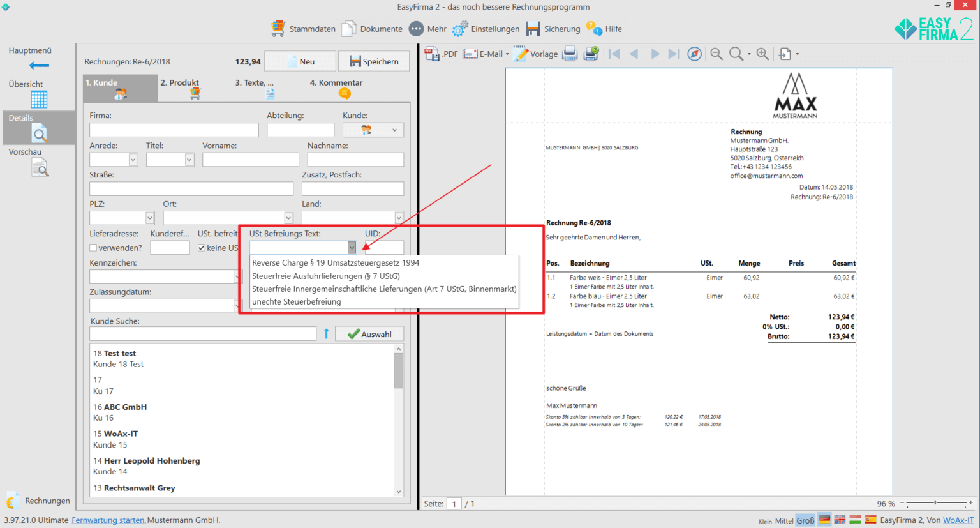Screen dimensions: 980x528
Task: Click the compass navigation icon
Action: [694, 54]
